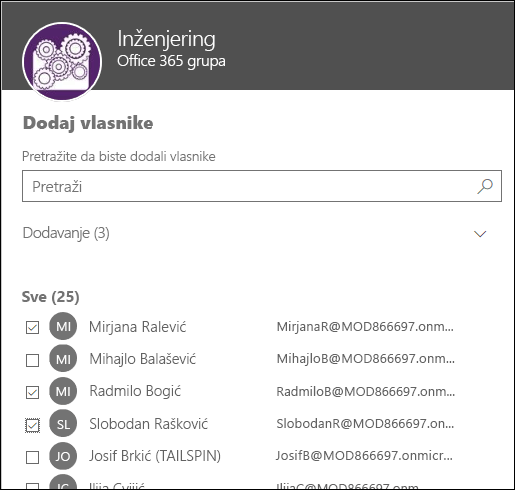Click the magnifier search icon
Image resolution: width=515 pixels, height=490 pixels.
pyautogui.click(x=485, y=186)
